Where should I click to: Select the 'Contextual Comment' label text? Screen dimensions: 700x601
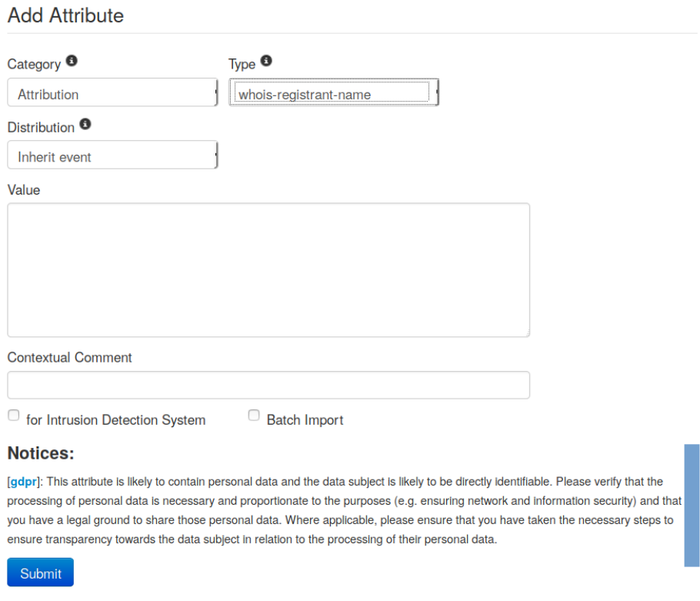[x=69, y=358]
